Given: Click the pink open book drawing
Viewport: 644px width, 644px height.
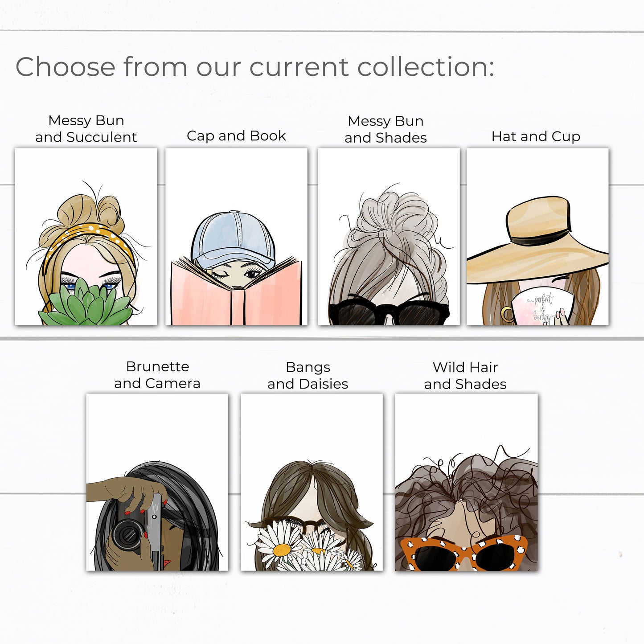Looking at the screenshot, I should [x=236, y=292].
